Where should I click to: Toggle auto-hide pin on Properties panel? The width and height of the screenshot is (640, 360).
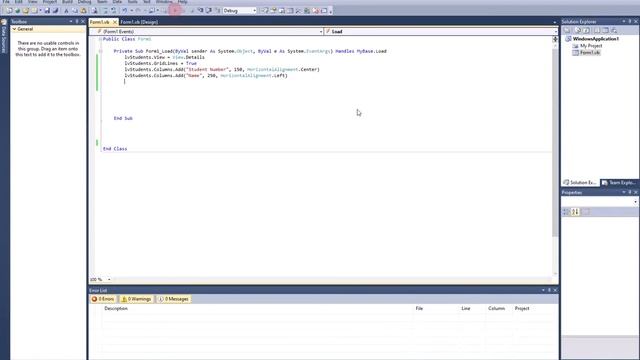point(630,192)
